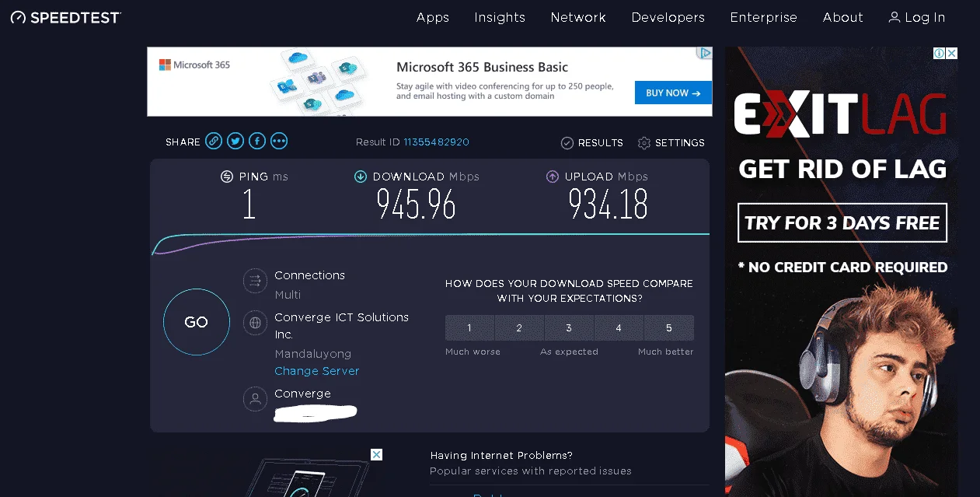Open the Developers menu
980x497 pixels.
click(x=668, y=17)
